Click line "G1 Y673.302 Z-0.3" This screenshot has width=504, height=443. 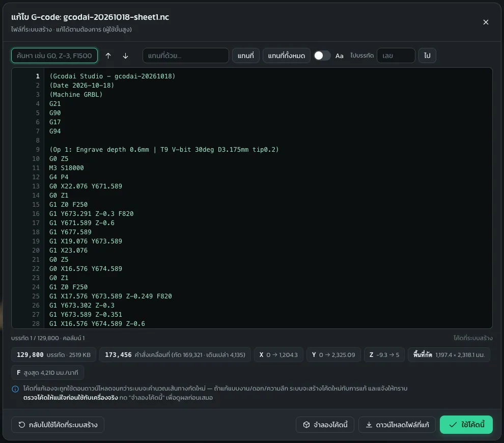click(x=81, y=306)
